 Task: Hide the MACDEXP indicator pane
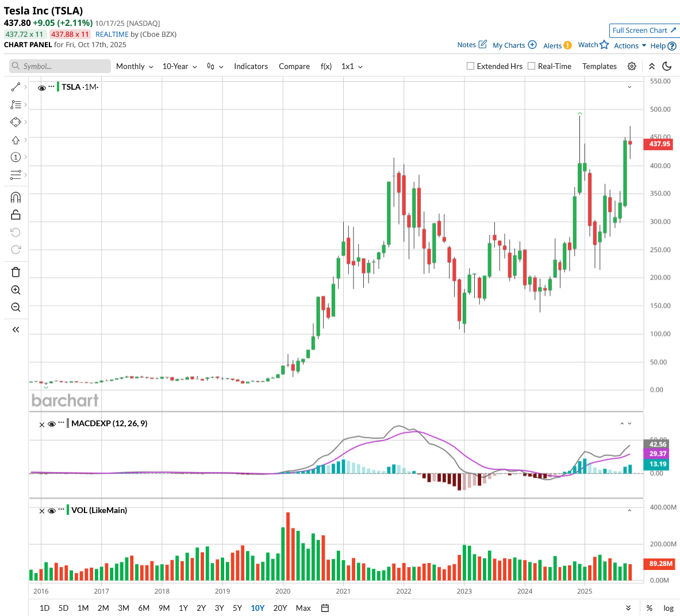tap(52, 424)
